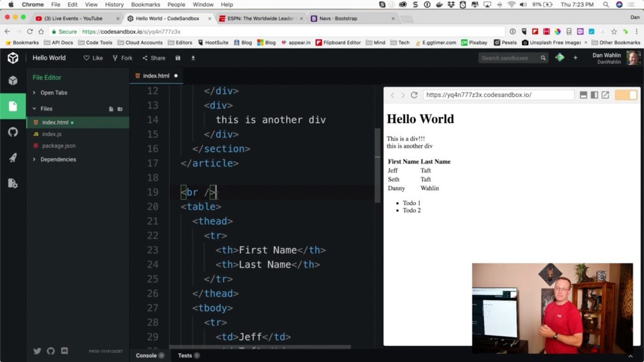Click the search magnifier in Search sandboxes

coord(543,58)
